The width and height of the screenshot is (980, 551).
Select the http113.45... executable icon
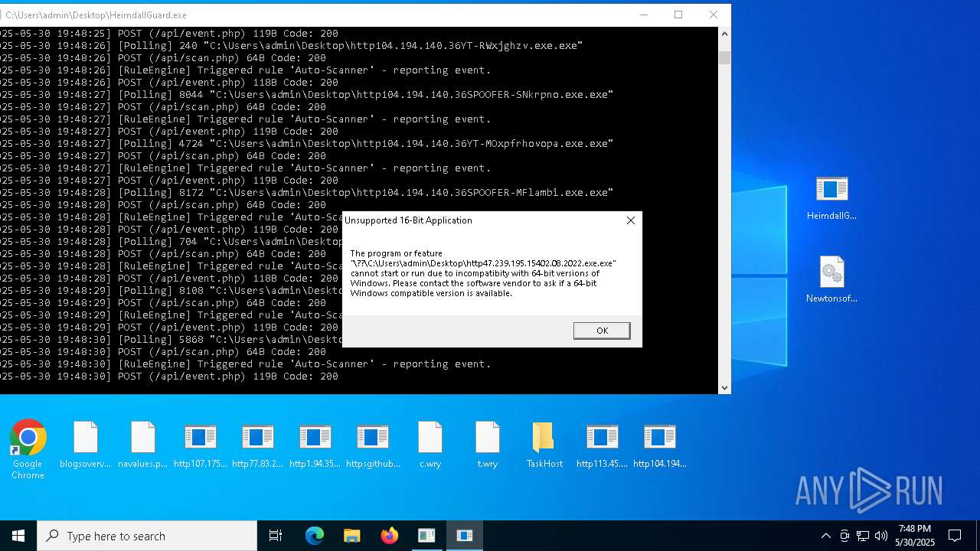pyautogui.click(x=603, y=445)
